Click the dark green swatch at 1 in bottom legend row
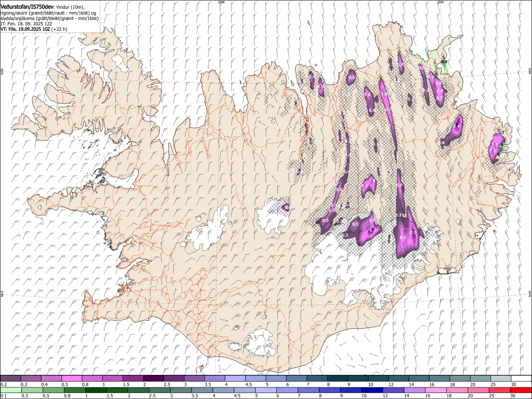Image resolution: width=532 pixels, height=399 pixels. coord(96,390)
